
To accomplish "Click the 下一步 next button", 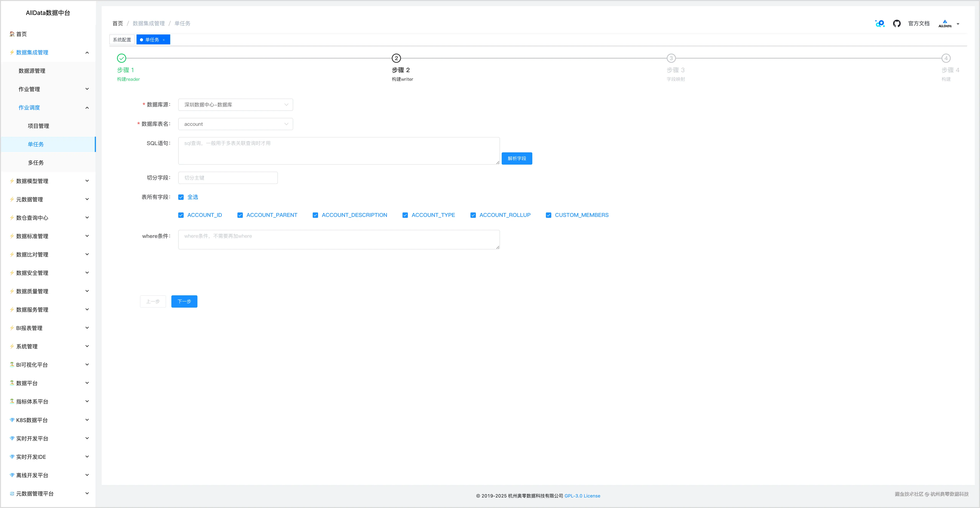I will [184, 301].
